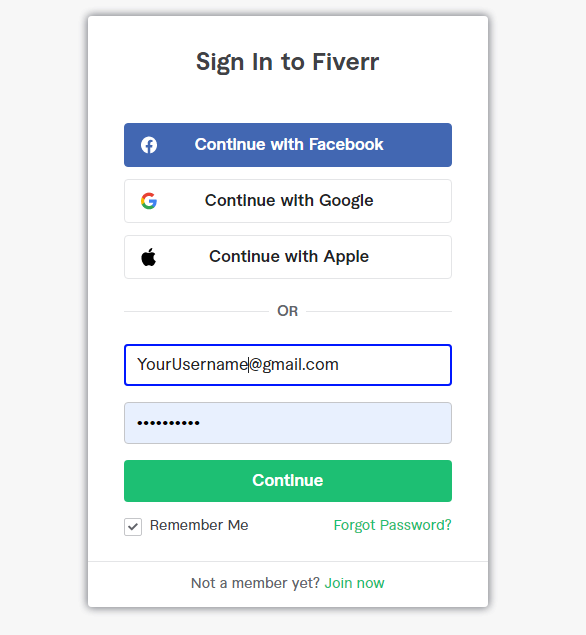
Task: Click the "Remember Me" label text
Action: point(199,525)
